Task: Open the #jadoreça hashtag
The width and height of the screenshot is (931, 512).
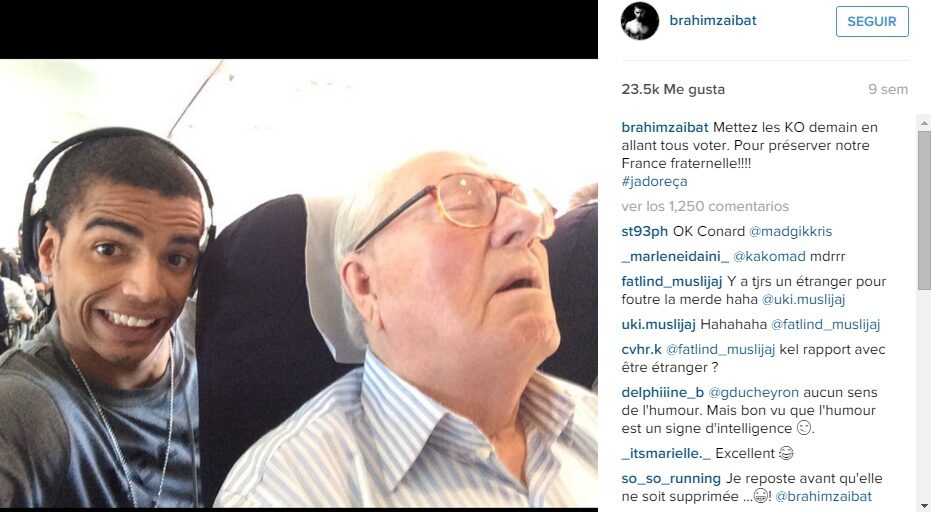Action: point(654,181)
